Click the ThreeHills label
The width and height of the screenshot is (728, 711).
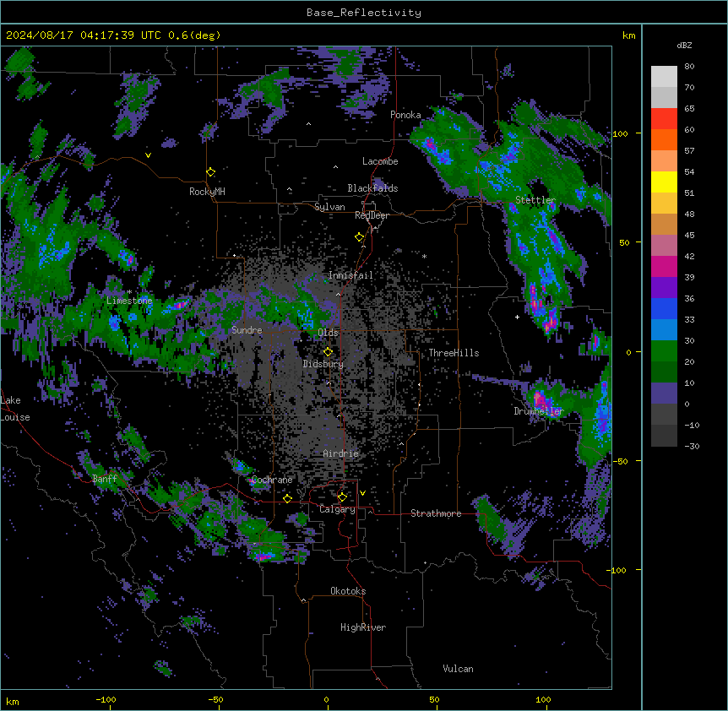(x=454, y=353)
